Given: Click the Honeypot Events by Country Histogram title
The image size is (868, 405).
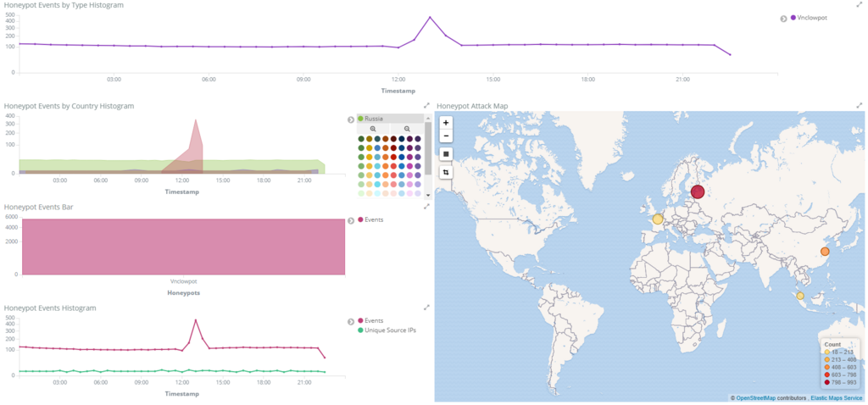Looking at the screenshot, I should 69,106.
